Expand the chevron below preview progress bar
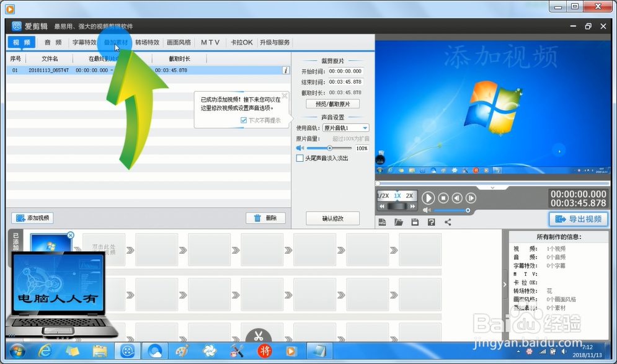The image size is (617, 364). click(492, 188)
